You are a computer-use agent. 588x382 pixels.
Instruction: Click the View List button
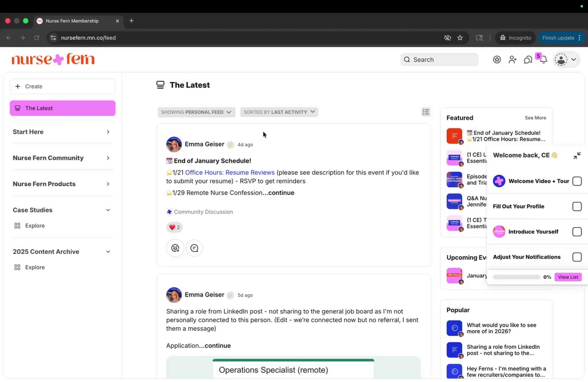(x=568, y=277)
